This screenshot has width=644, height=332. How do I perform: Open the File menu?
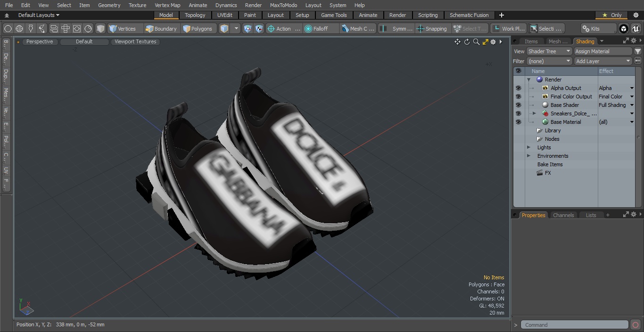click(x=9, y=5)
